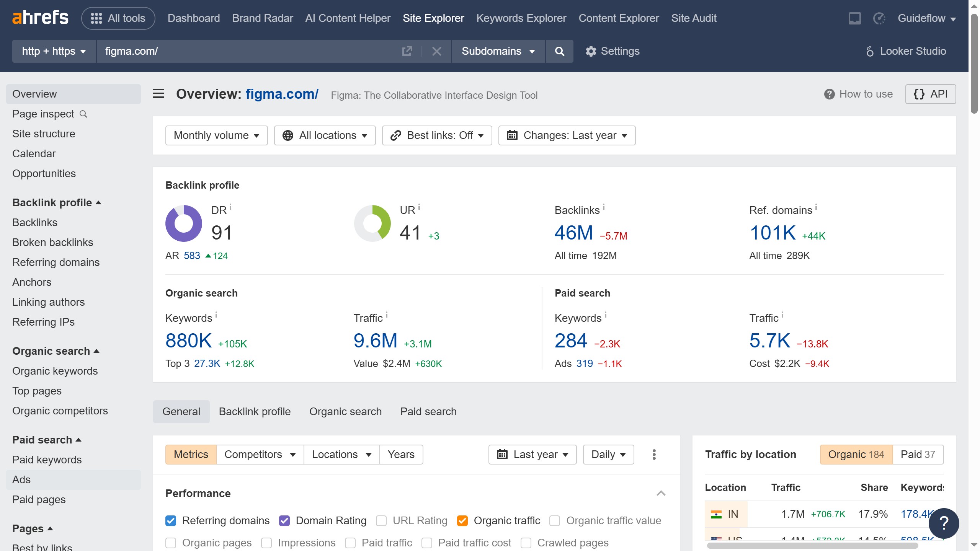Open the Monthly volume dropdown

coord(216,135)
